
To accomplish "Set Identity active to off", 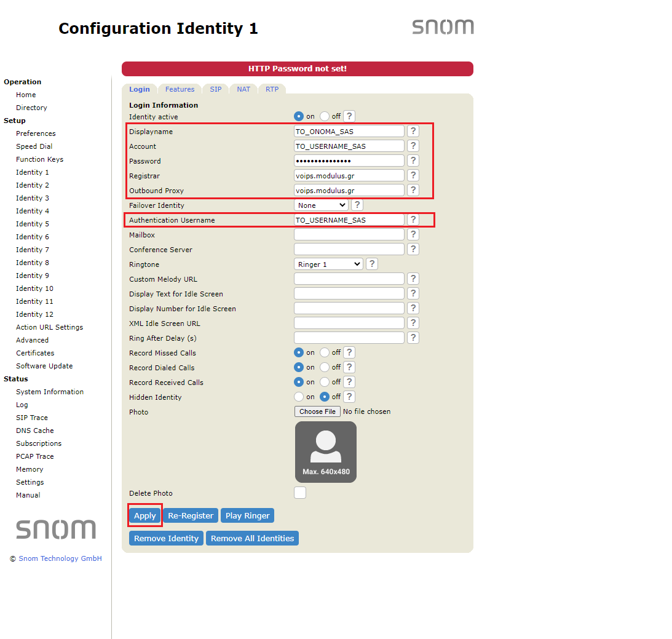I will [325, 116].
